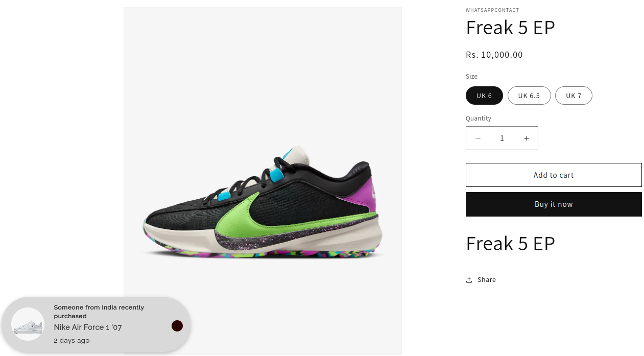Click Buy it now
This screenshot has height=356, width=644.
554,204
